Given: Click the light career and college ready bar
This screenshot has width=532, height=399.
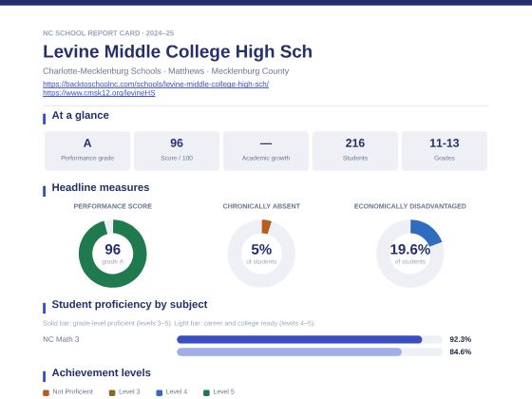Looking at the screenshot, I should 289,351.
